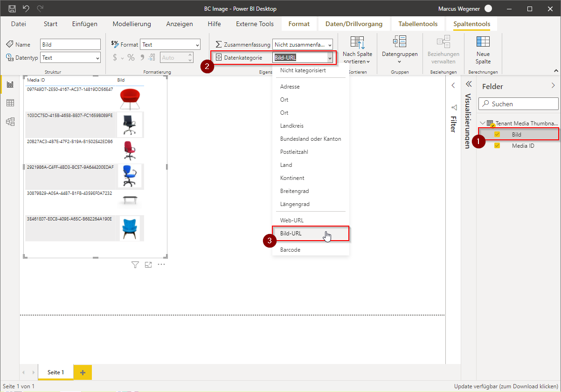Open the Report view in left sidebar

pyautogui.click(x=10, y=84)
